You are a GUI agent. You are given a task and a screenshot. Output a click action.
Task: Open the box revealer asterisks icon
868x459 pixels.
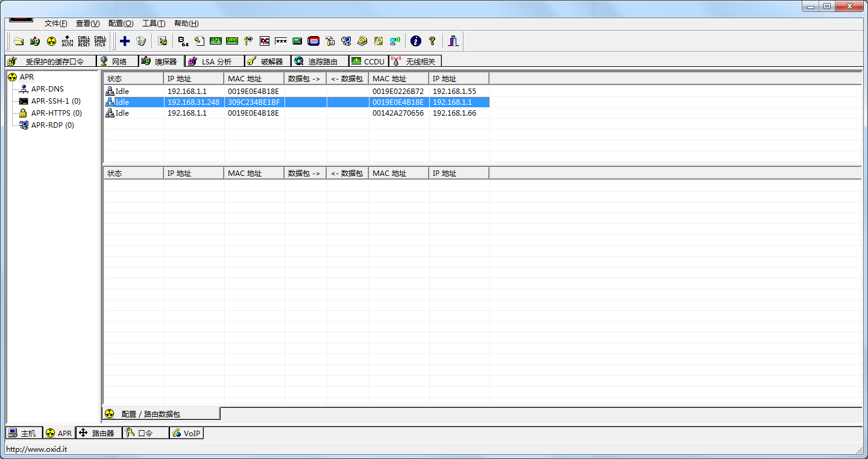click(x=281, y=41)
